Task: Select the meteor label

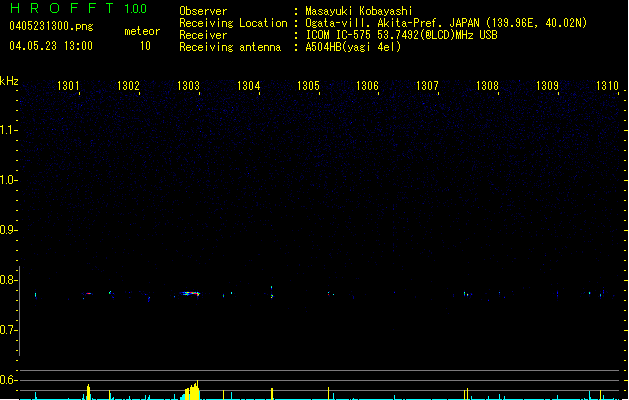Action: click(142, 31)
